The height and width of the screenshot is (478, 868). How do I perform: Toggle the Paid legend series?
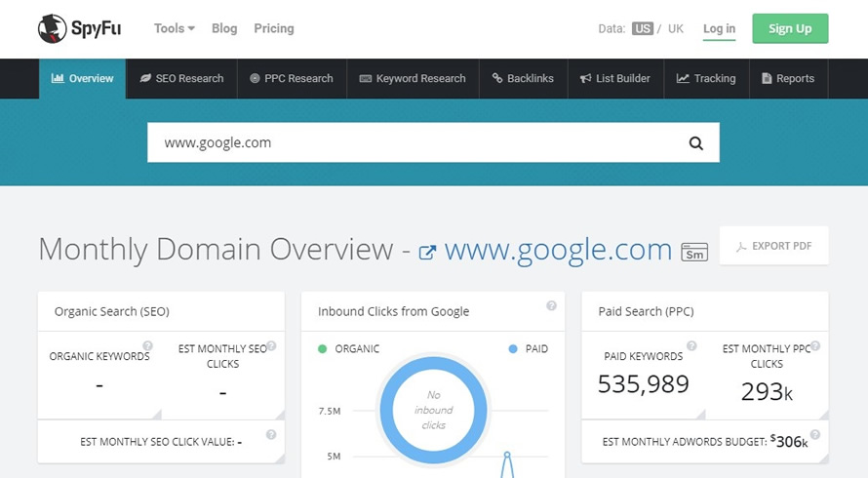(x=528, y=349)
